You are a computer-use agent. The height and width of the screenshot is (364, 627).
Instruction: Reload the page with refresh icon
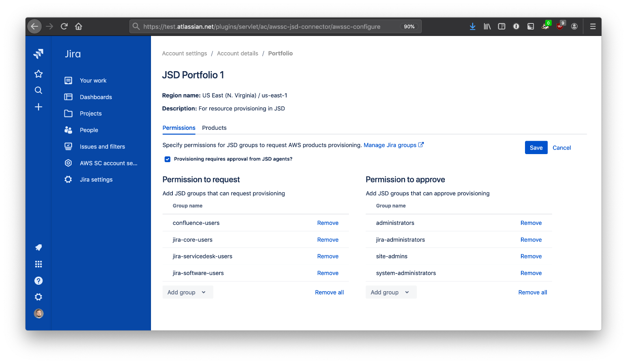click(x=64, y=26)
